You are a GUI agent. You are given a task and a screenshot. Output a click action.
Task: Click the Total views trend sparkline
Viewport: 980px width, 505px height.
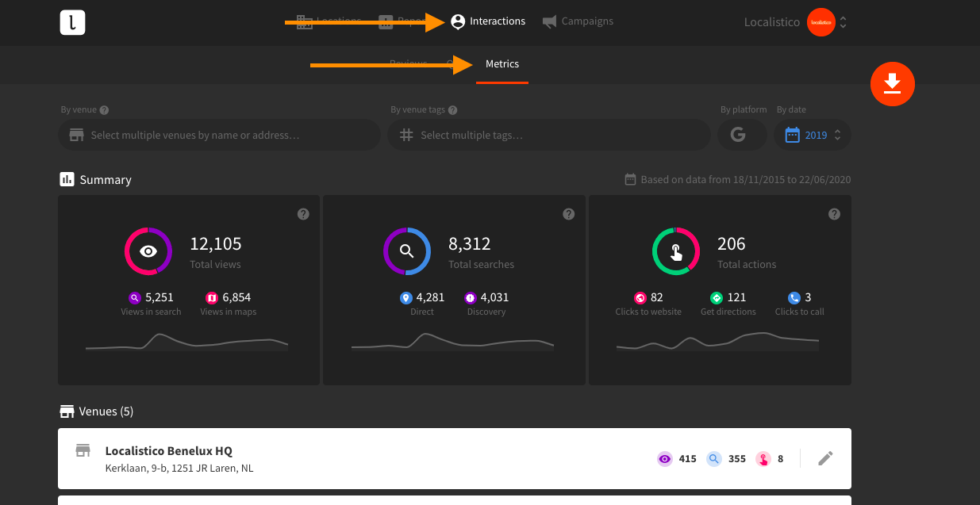pos(187,342)
